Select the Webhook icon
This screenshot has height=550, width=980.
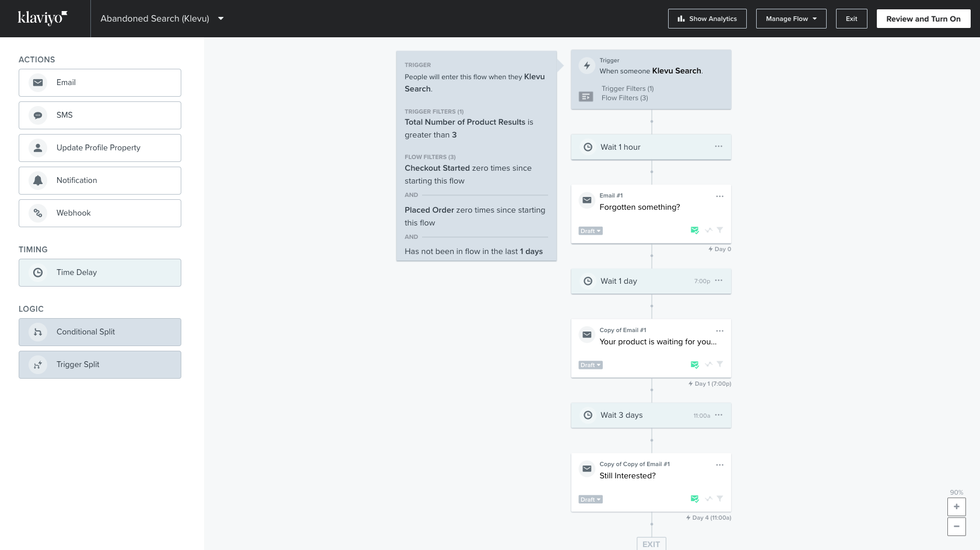[38, 213]
